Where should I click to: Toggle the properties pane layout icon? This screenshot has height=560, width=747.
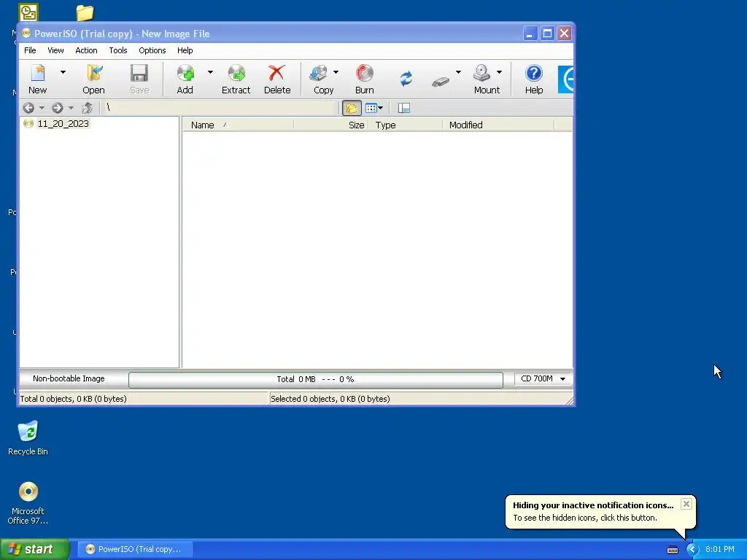point(404,108)
